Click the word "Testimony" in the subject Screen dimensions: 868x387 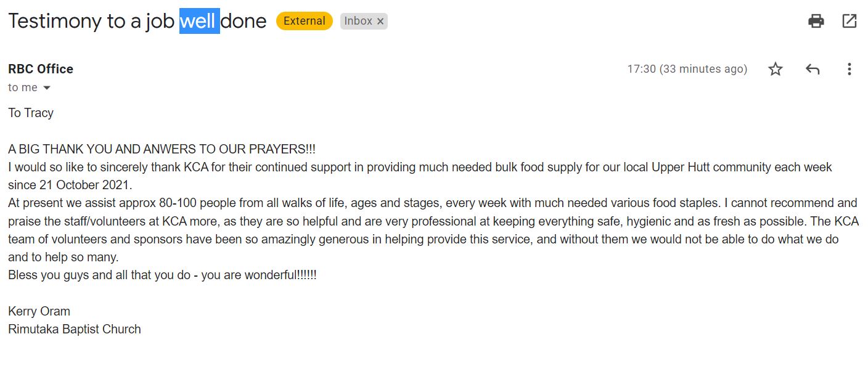pyautogui.click(x=54, y=21)
